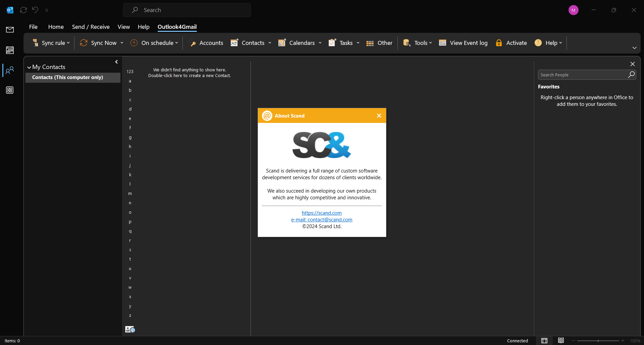Open the Mail view in the sidebar
Image resolution: width=644 pixels, height=345 pixels.
10,30
